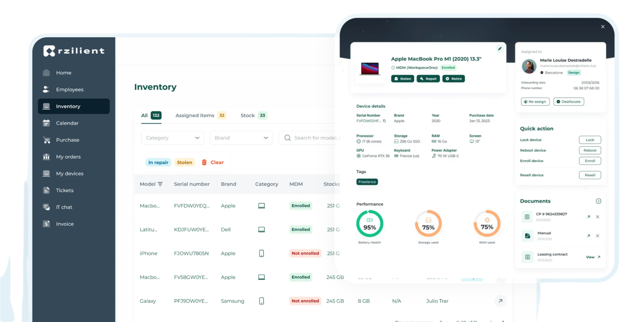Click Battery Health 95% gauge
The image size is (644, 322).
[x=369, y=224]
